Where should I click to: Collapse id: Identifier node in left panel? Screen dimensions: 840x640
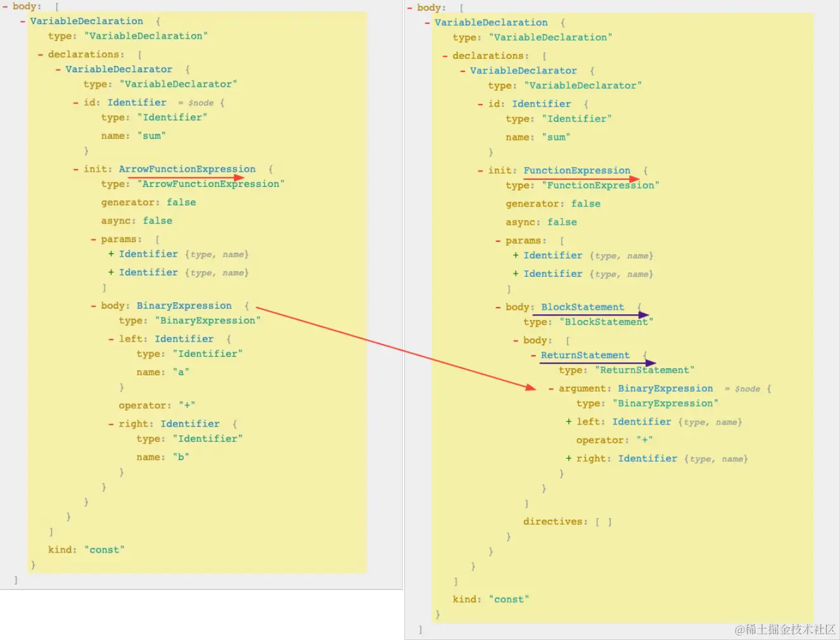76,103
